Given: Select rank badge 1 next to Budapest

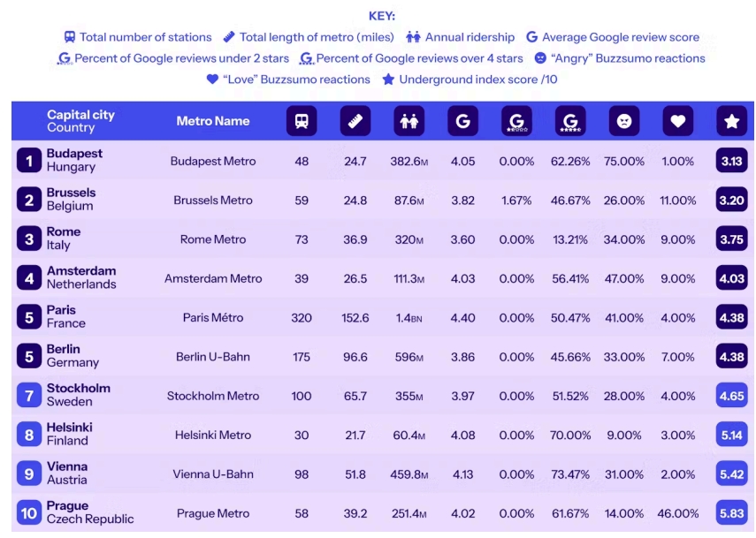Looking at the screenshot, I should (29, 161).
